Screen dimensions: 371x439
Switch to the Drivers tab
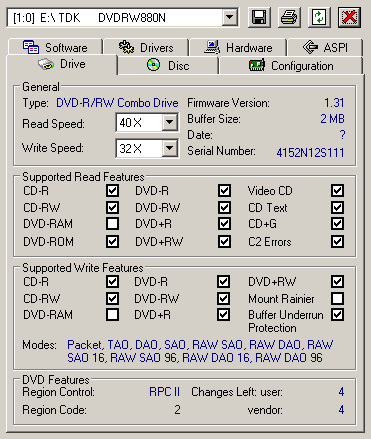pyautogui.click(x=146, y=47)
